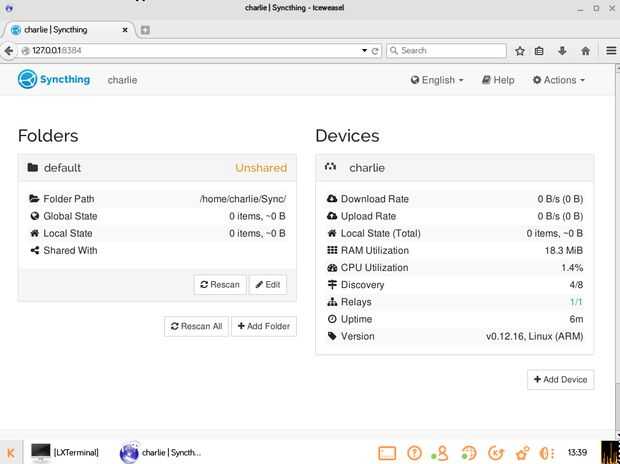Viewport: 620px width, 464px height.
Task: Open the downloads arrow icon
Action: (x=562, y=51)
